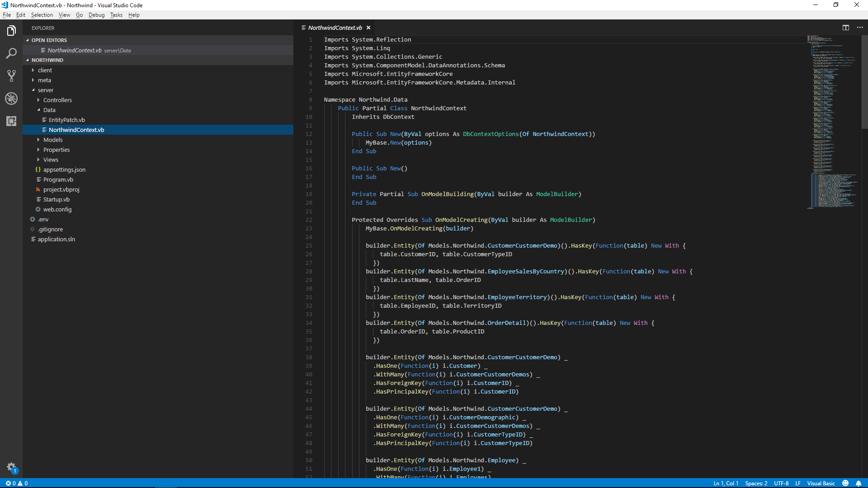Image resolution: width=868 pixels, height=488 pixels.
Task: Click the gear icon of web.config
Action: click(x=38, y=209)
